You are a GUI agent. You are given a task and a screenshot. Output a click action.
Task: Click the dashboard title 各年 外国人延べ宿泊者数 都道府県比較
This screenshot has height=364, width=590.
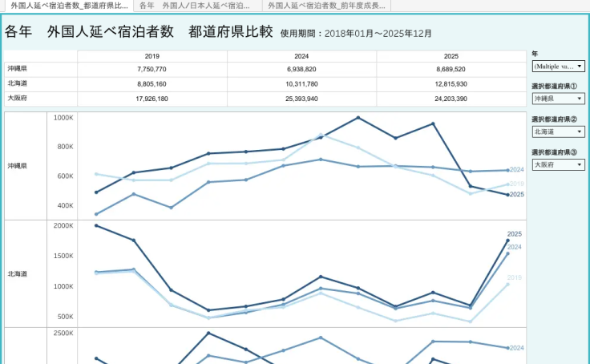click(139, 31)
